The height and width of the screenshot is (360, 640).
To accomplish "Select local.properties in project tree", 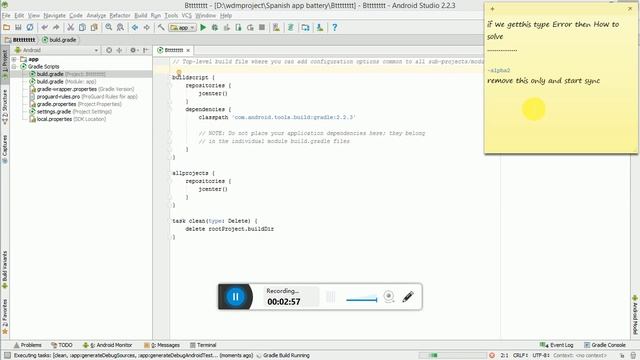I will (67, 119).
